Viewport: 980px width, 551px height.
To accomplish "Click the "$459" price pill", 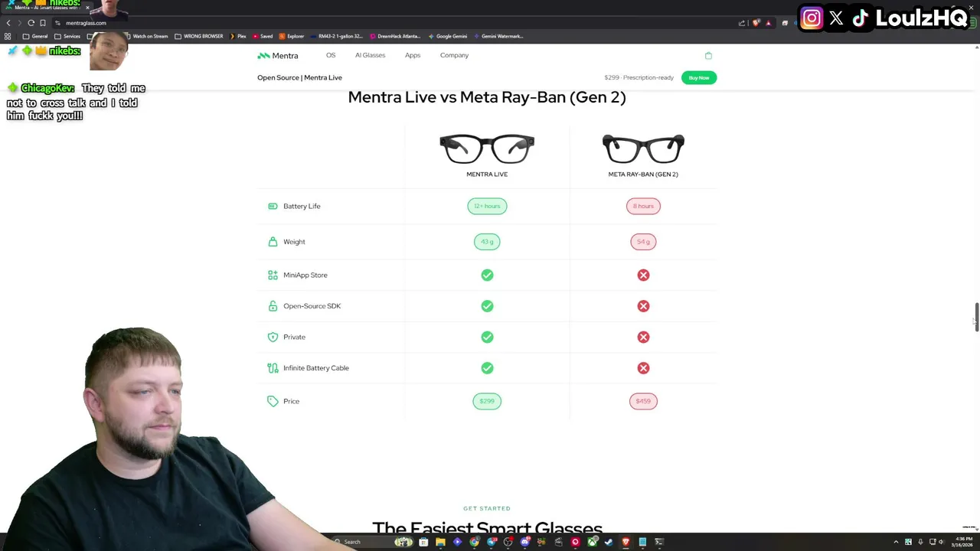I will (x=643, y=401).
